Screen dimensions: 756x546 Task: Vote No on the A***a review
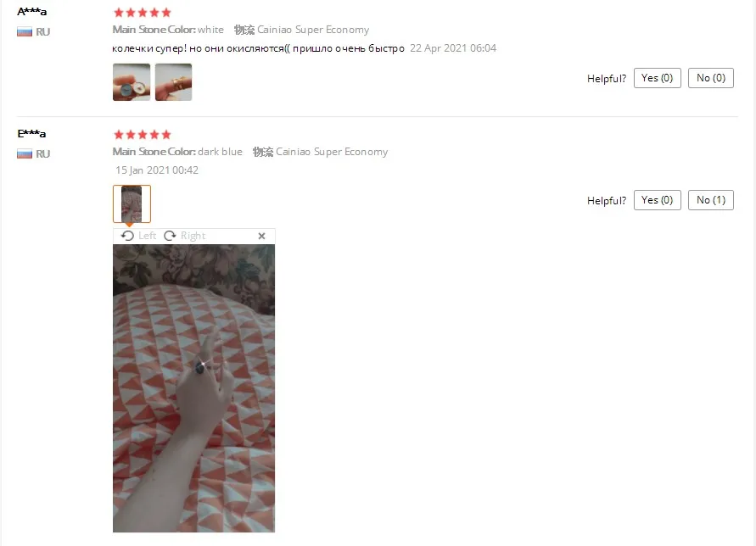click(711, 78)
